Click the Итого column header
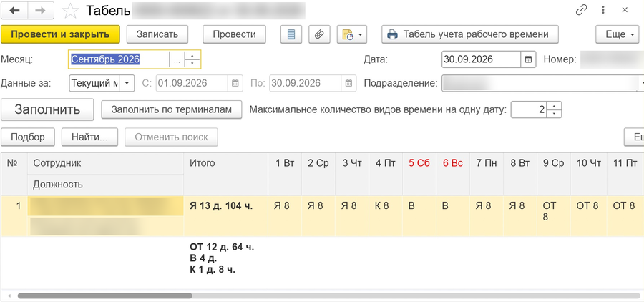This screenshot has width=644, height=302. click(x=225, y=174)
